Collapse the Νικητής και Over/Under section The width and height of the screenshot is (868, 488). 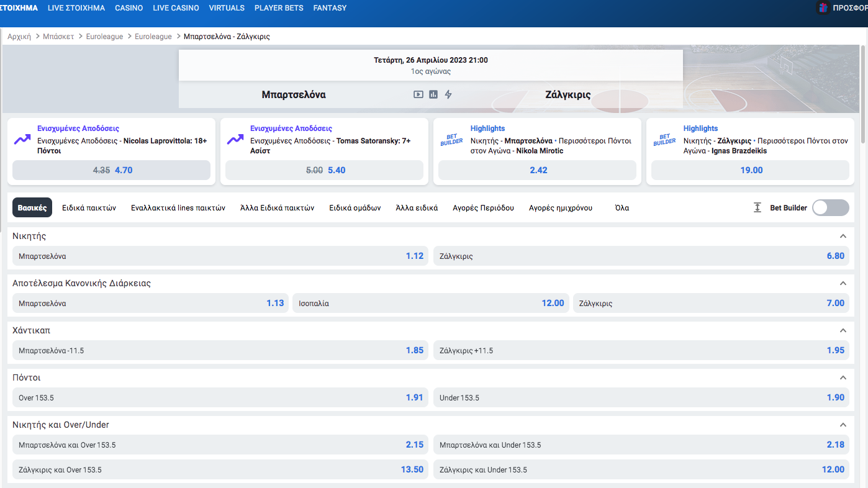coord(843,425)
